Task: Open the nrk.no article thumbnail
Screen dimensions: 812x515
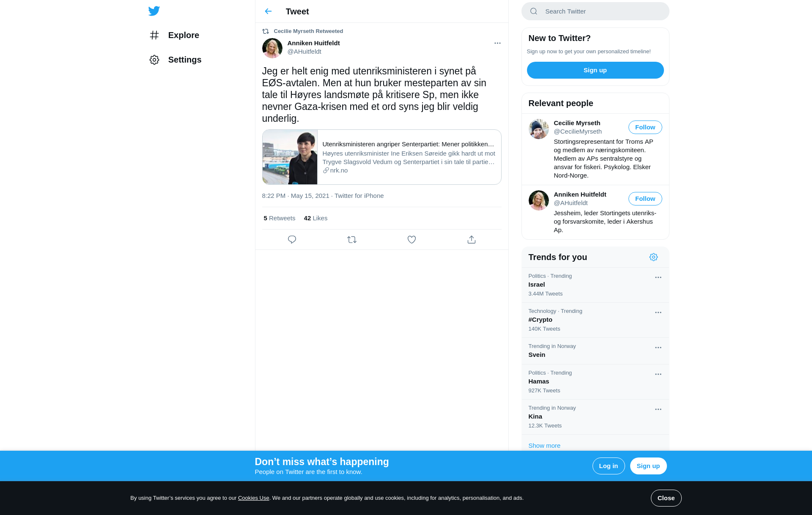Action: click(x=290, y=157)
